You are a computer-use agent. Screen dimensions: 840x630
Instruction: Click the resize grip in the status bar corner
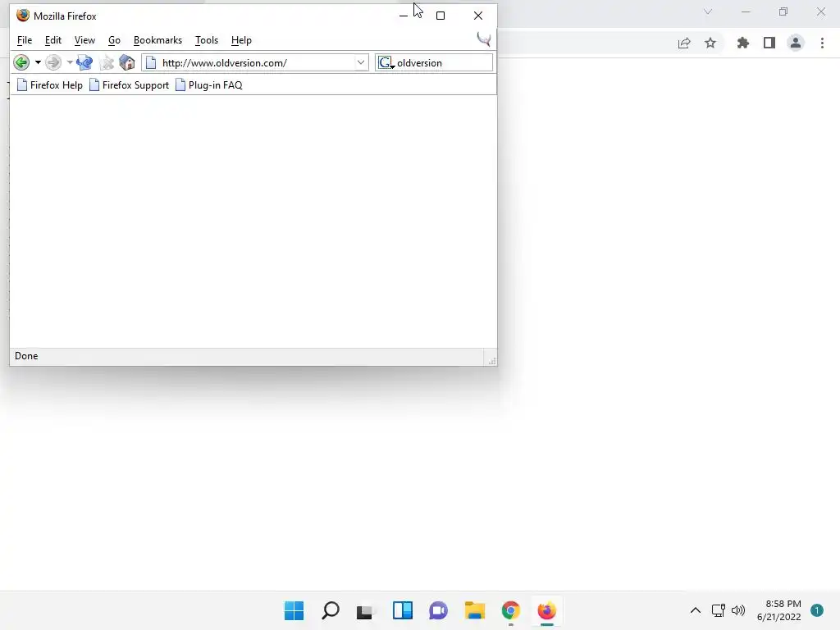(x=491, y=361)
